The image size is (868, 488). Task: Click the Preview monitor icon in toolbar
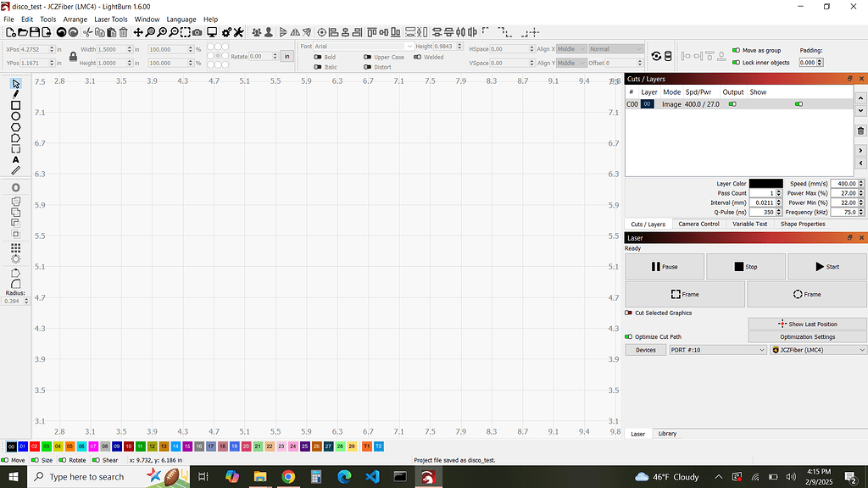click(x=212, y=33)
